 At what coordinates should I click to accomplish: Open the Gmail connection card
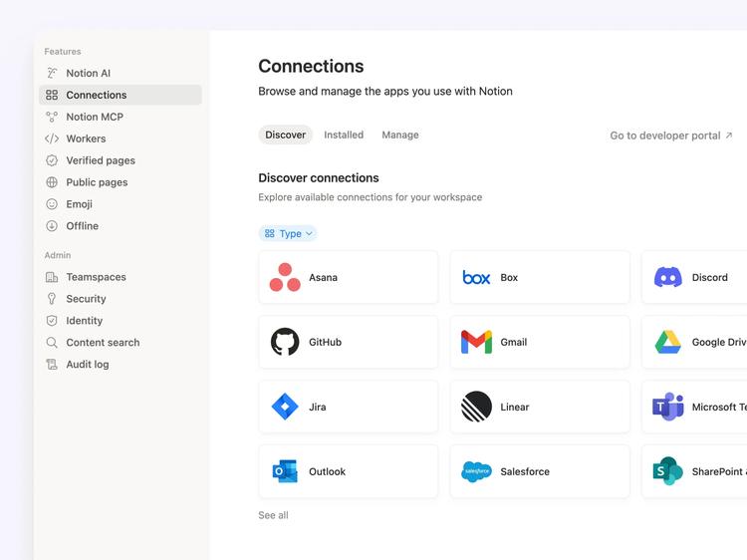540,342
